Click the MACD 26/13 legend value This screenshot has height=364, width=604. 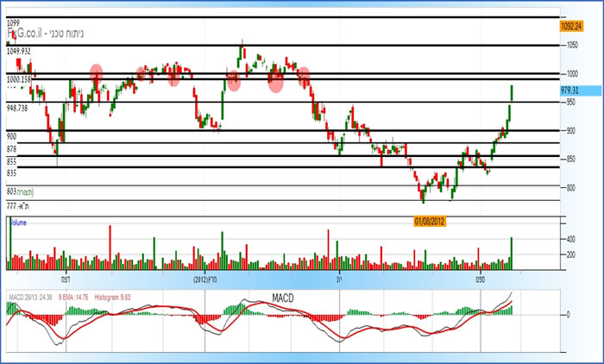pos(30,297)
